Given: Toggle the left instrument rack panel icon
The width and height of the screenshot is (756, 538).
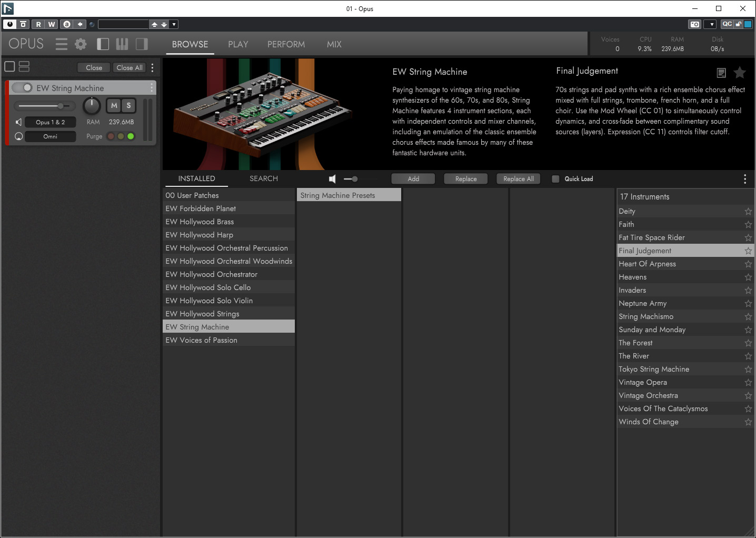Looking at the screenshot, I should coord(103,44).
